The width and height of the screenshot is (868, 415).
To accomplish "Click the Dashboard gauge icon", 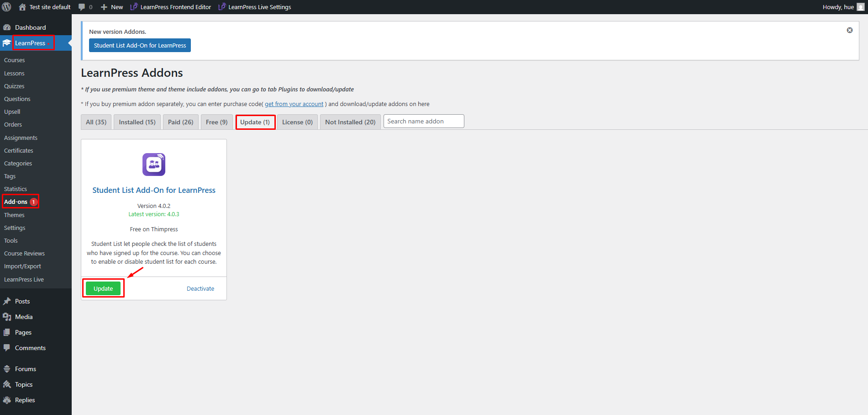I will (x=7, y=27).
